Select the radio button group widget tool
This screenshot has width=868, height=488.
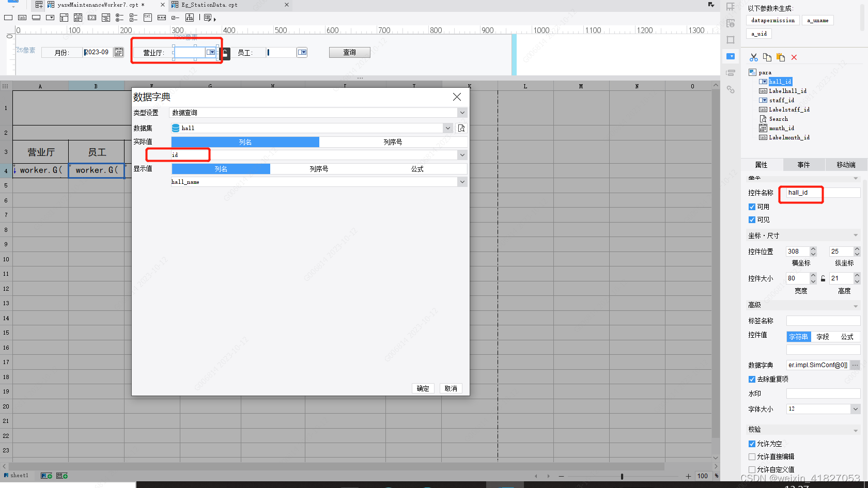[119, 18]
